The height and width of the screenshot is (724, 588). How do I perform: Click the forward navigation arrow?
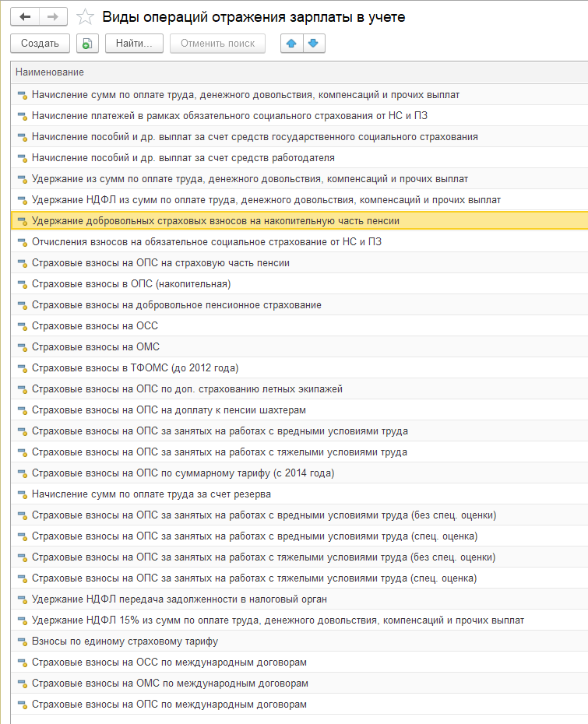point(53,17)
